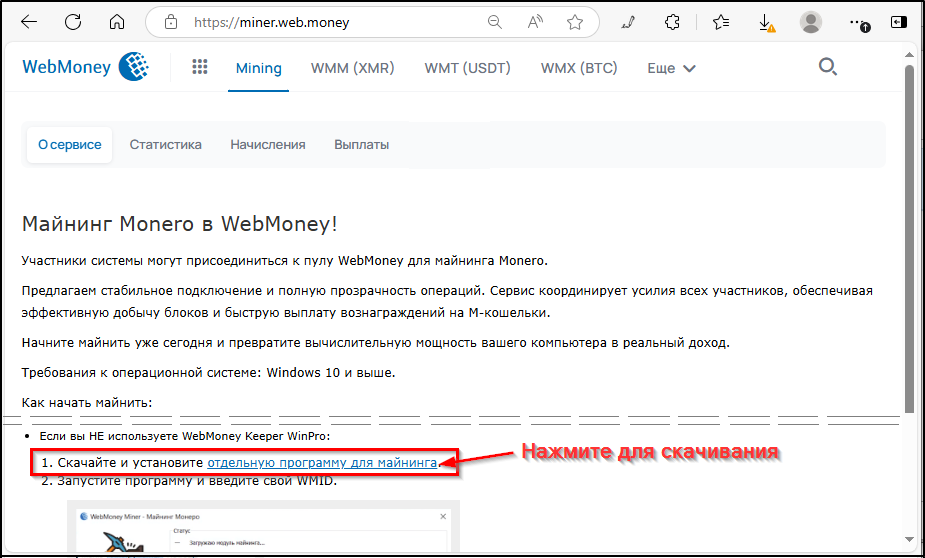Click the bullet Если вы НЕ используете WebMoney Keeper WinPro

tap(185, 436)
